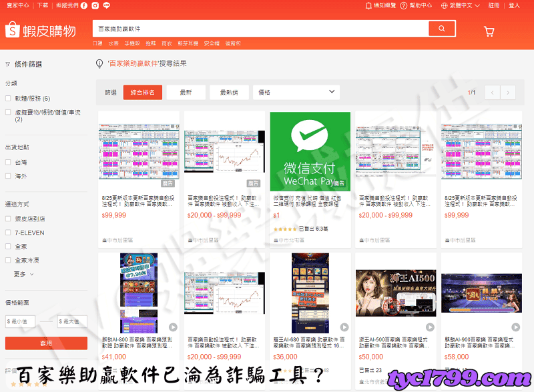Open the AI-800 product thumbnail

click(139, 293)
